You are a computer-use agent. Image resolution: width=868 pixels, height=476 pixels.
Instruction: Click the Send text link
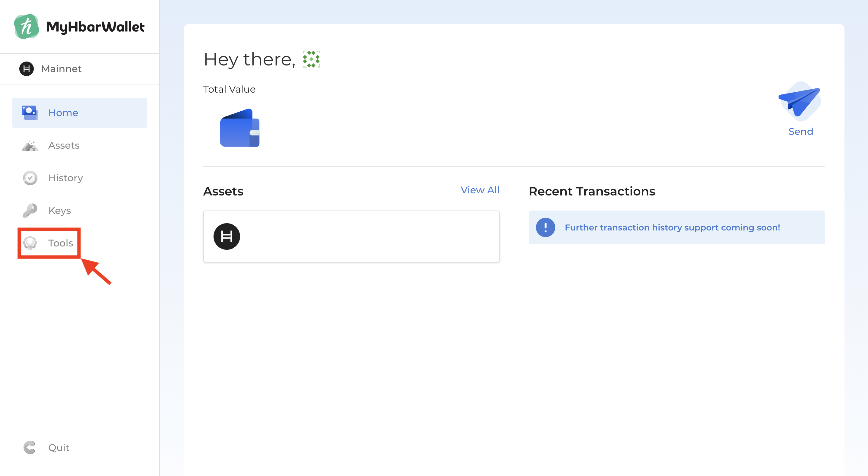[800, 132]
